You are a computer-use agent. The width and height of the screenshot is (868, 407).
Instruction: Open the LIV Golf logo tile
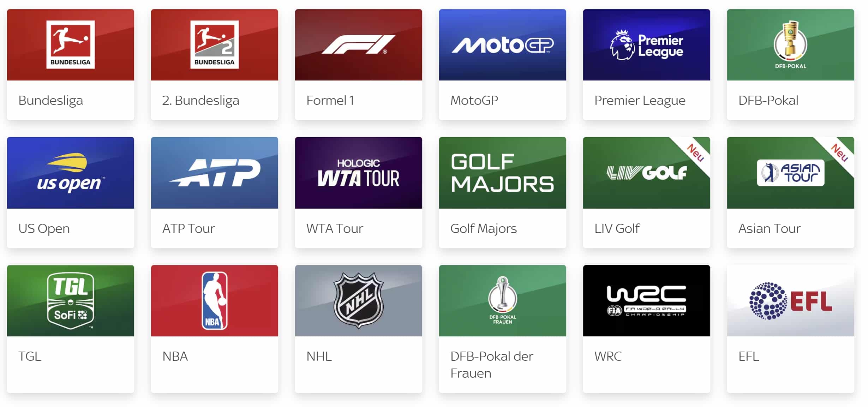point(647,173)
